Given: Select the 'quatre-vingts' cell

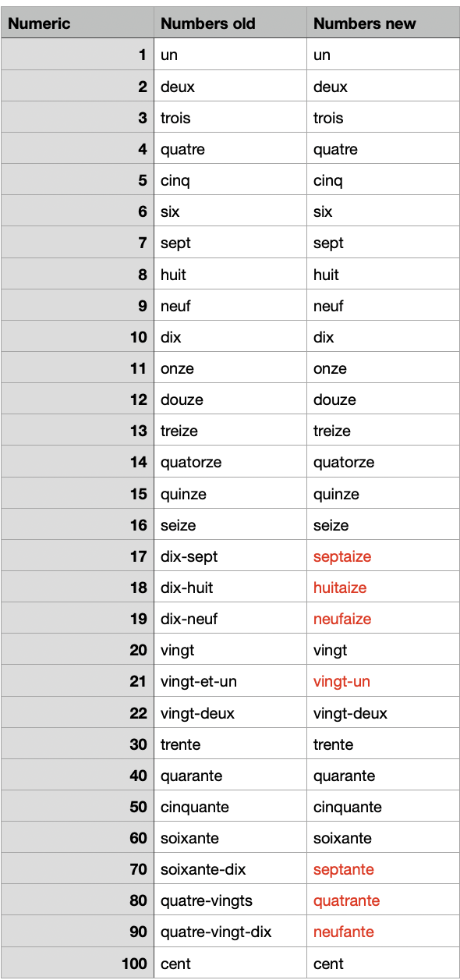Looking at the screenshot, I should [230, 900].
